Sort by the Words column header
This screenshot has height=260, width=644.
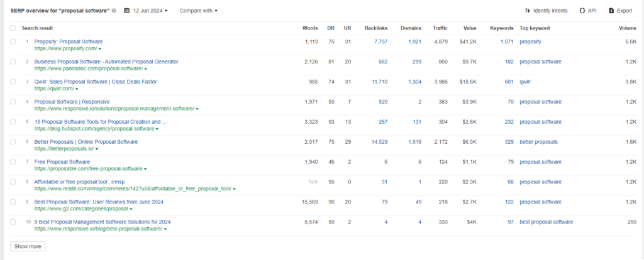pos(310,28)
